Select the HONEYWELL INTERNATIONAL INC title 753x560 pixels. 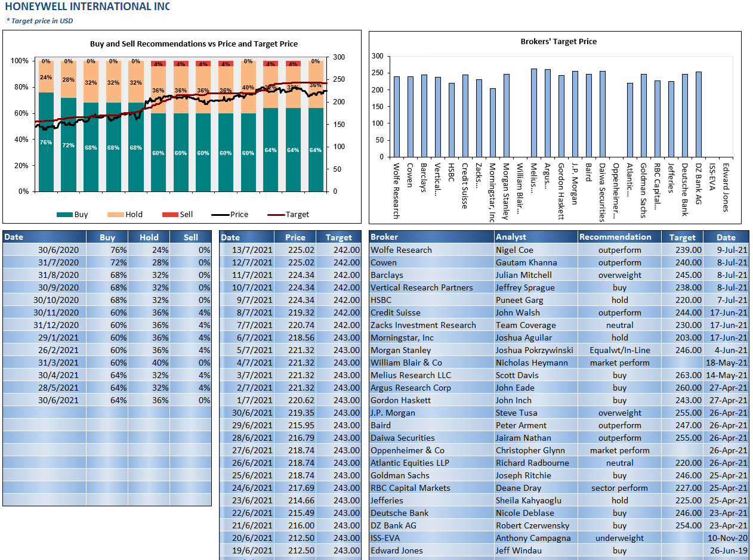(87, 7)
